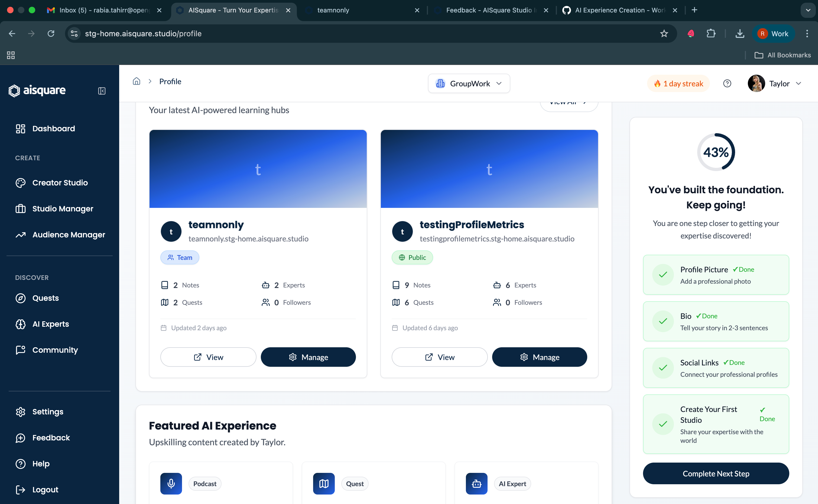Image resolution: width=818 pixels, height=504 pixels.
Task: Expand the GroupWork workspace dropdown
Action: pos(469,83)
